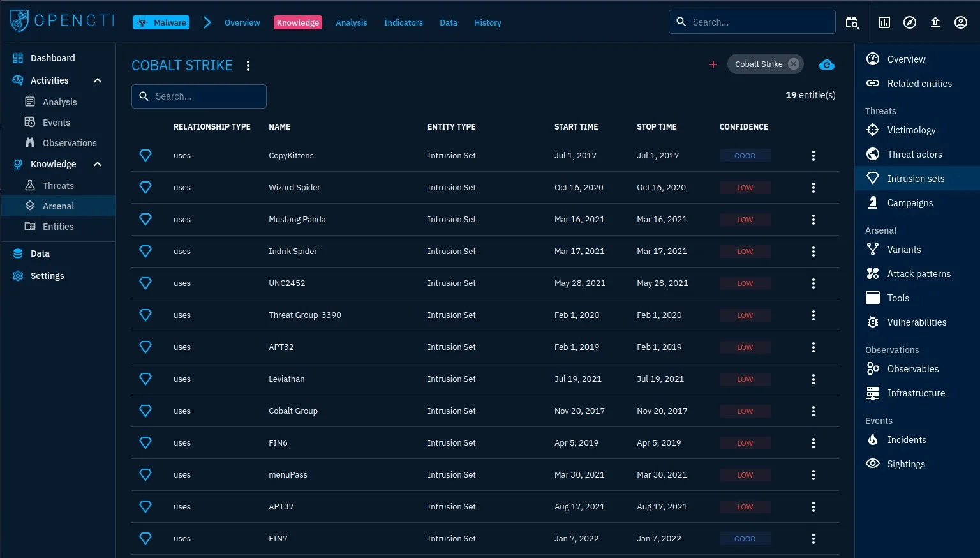
Task: Open the custom dashboards chart icon
Action: click(x=884, y=22)
